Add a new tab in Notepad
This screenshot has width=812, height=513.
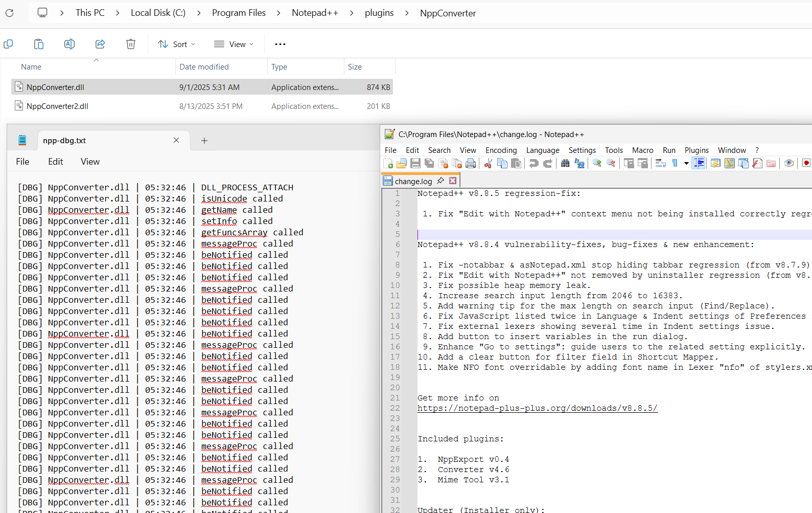tap(204, 141)
